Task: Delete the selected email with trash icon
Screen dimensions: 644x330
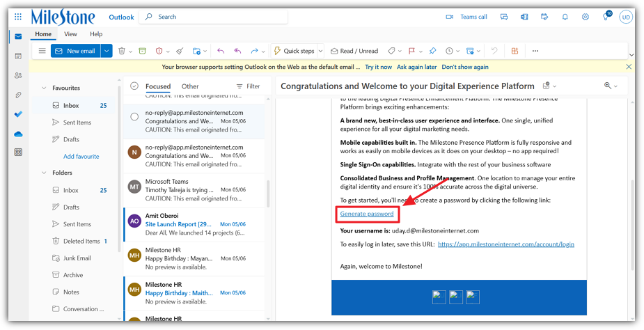Action: pos(122,51)
